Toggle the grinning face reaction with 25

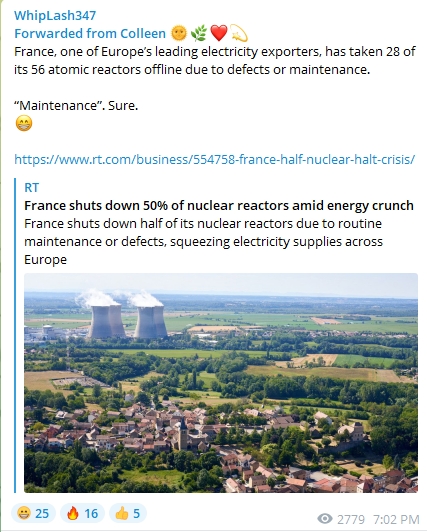[x=33, y=513]
